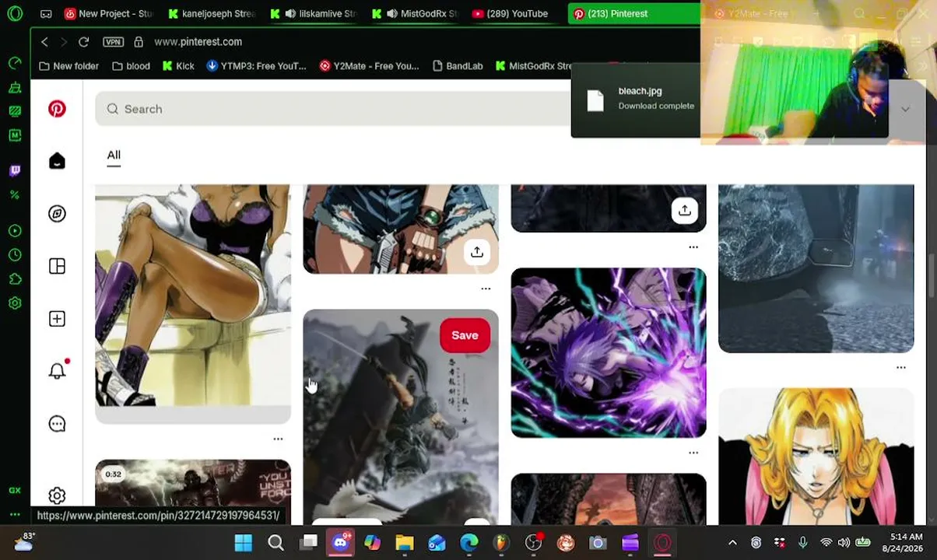Select the All tab on Pinterest

click(114, 155)
